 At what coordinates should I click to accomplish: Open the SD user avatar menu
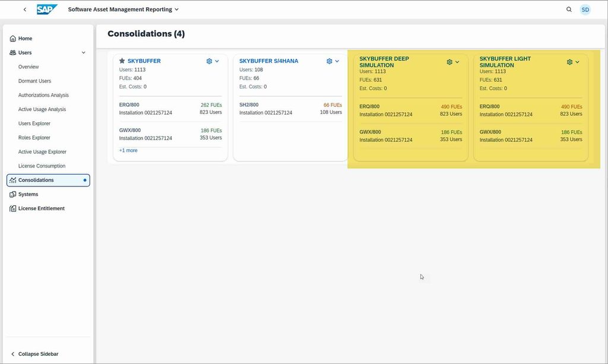coord(585,10)
